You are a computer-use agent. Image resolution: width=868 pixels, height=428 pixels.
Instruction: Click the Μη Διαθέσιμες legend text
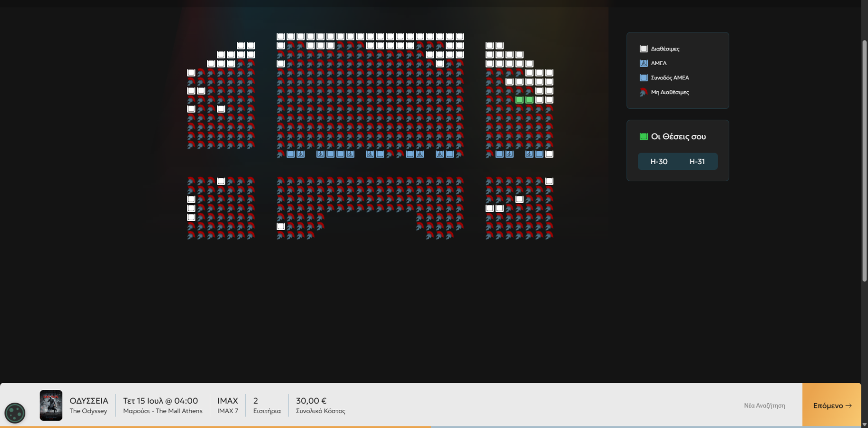coord(670,92)
